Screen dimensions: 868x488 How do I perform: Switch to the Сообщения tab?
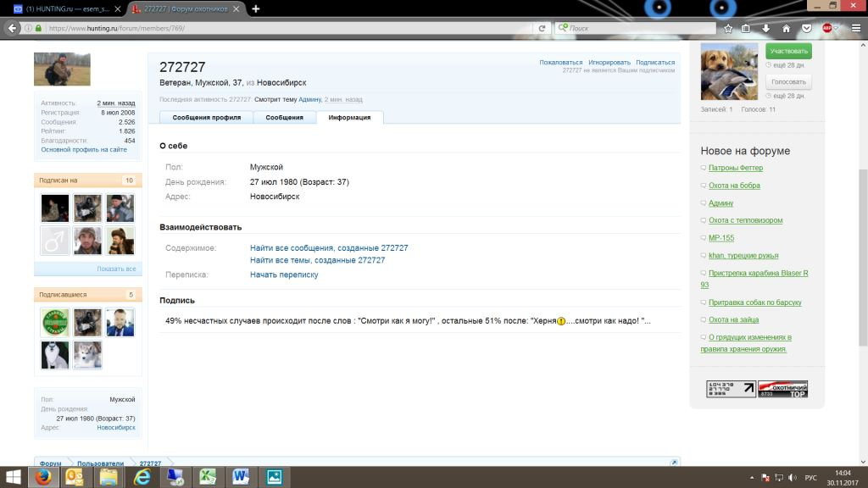point(285,118)
